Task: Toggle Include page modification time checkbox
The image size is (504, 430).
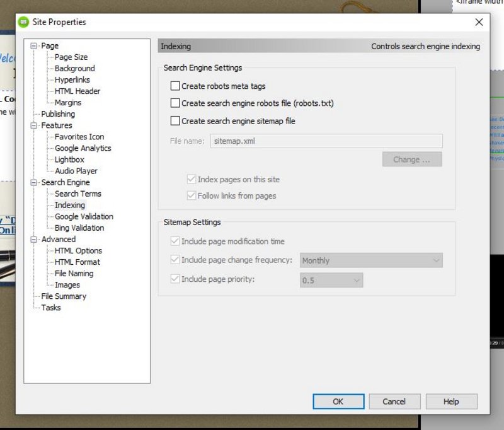Action: point(175,241)
